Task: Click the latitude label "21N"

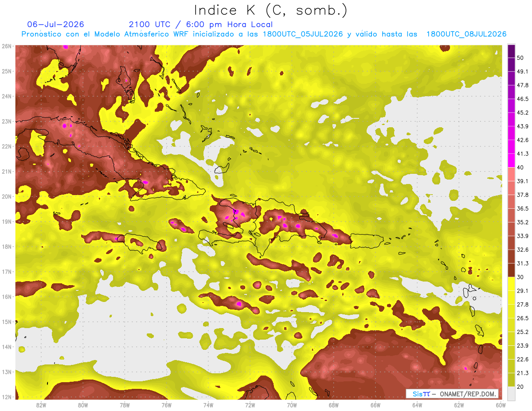Action: 7,172
